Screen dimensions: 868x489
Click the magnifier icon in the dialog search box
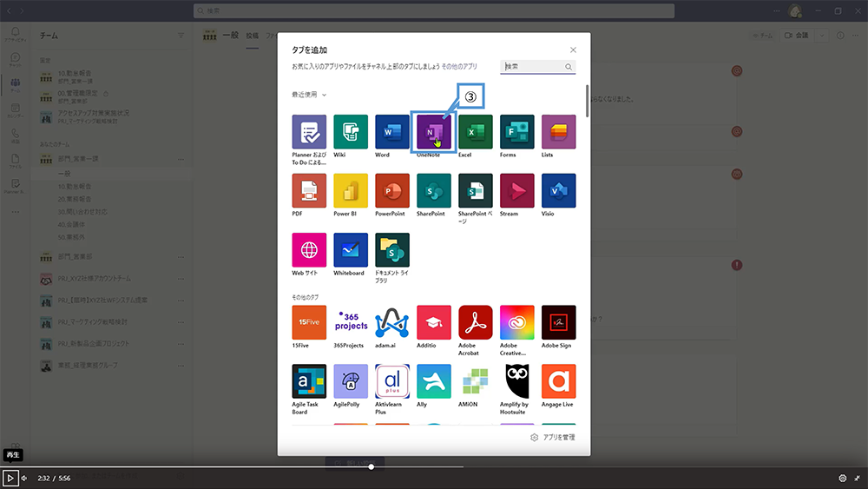point(569,67)
